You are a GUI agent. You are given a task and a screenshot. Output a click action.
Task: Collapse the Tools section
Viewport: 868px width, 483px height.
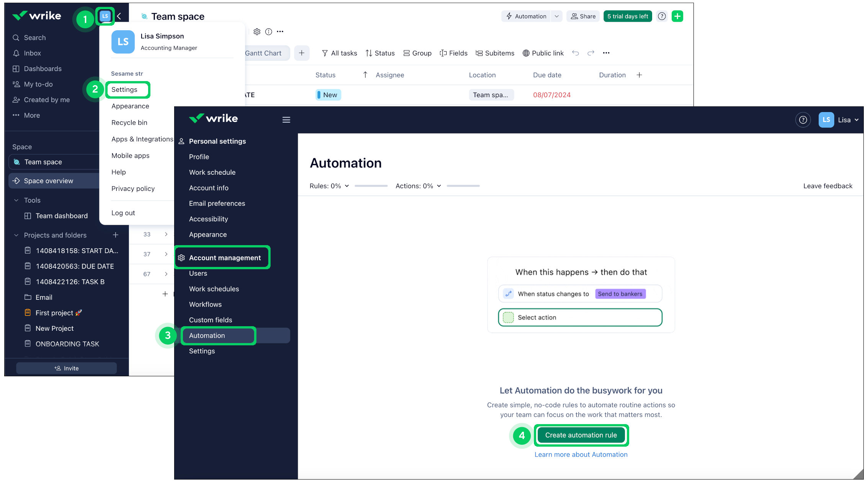16,200
